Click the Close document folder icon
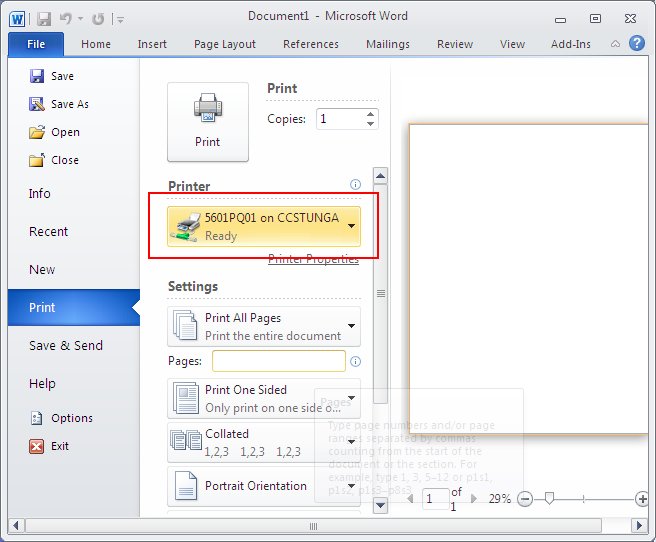The width and height of the screenshot is (656, 542). [37, 160]
